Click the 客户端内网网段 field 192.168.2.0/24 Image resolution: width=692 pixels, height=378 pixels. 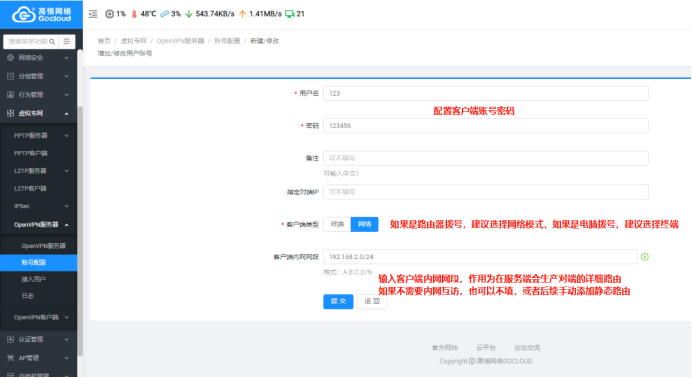(x=480, y=257)
